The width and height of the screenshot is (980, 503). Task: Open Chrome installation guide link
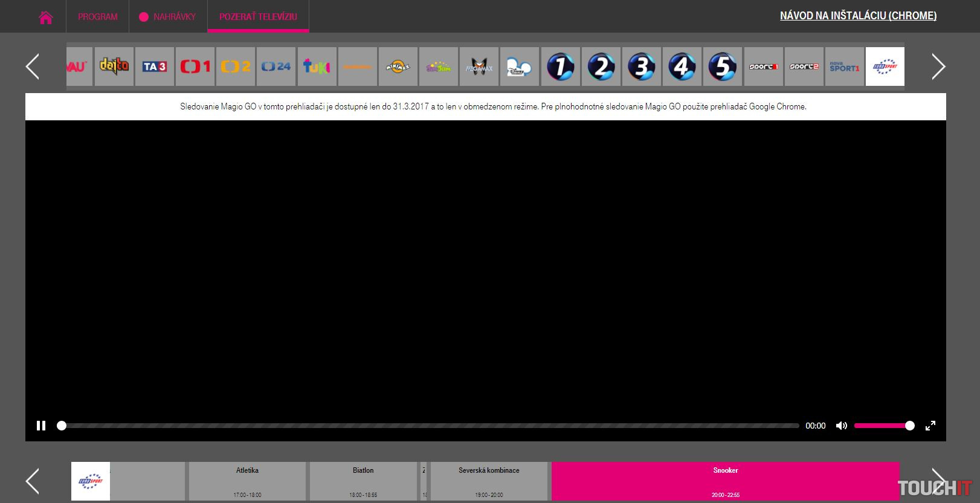click(858, 16)
